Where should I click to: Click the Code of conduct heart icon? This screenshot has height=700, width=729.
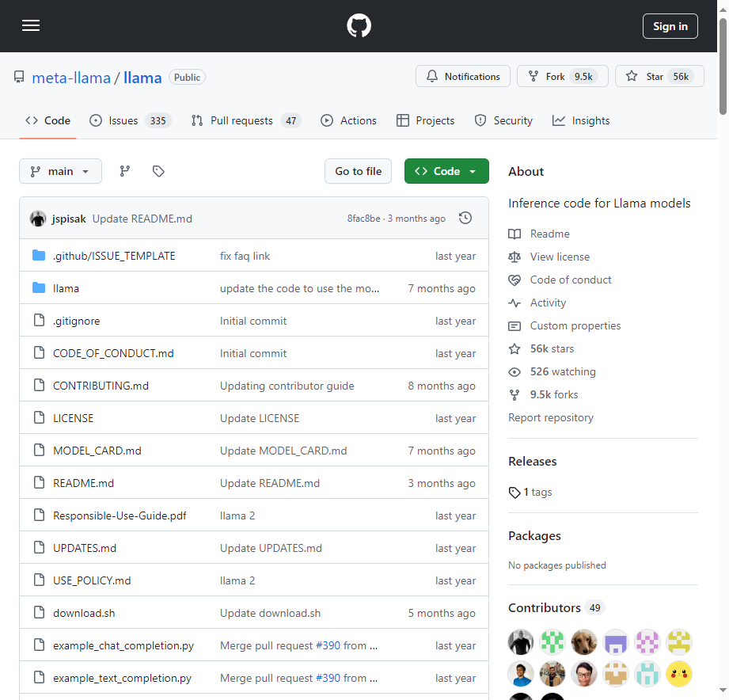tap(514, 280)
